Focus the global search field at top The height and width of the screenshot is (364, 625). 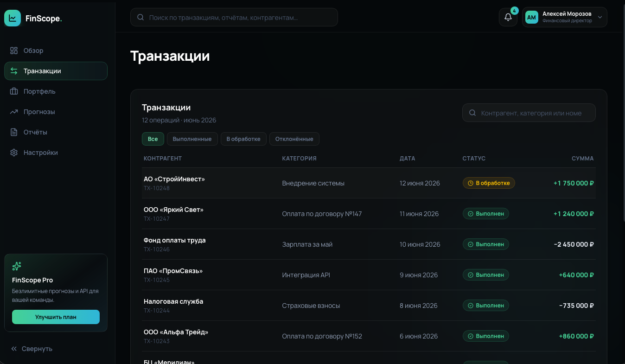point(234,17)
